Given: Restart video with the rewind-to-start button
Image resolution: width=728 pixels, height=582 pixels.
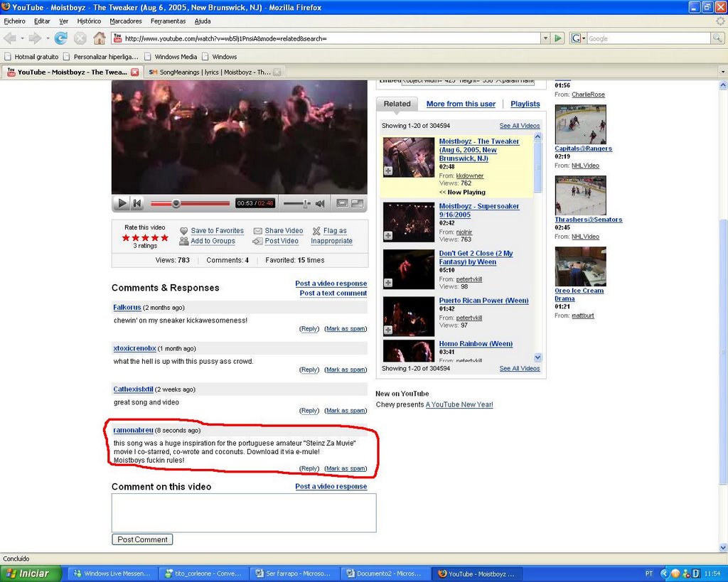Looking at the screenshot, I should tap(137, 203).
